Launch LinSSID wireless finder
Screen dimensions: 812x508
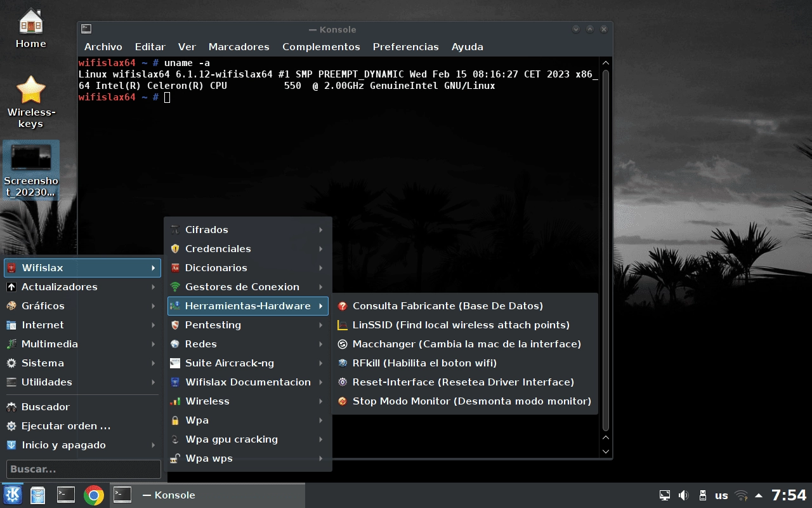tap(465, 325)
